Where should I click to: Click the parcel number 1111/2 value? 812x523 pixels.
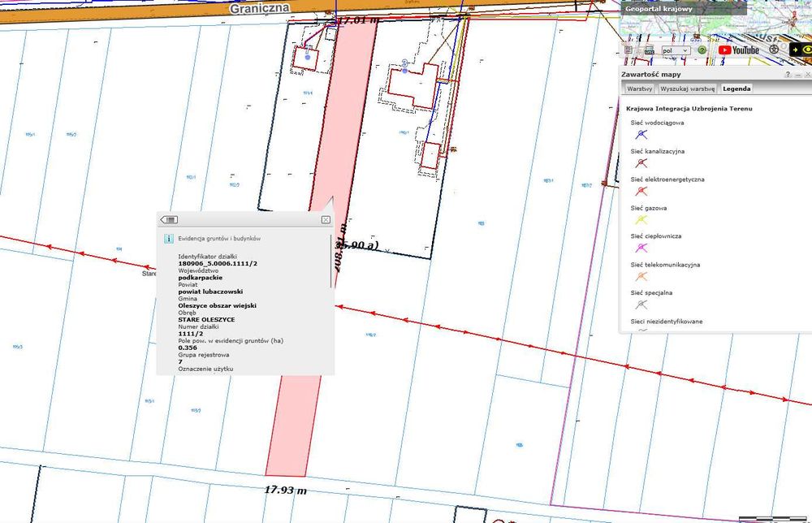click(x=191, y=334)
